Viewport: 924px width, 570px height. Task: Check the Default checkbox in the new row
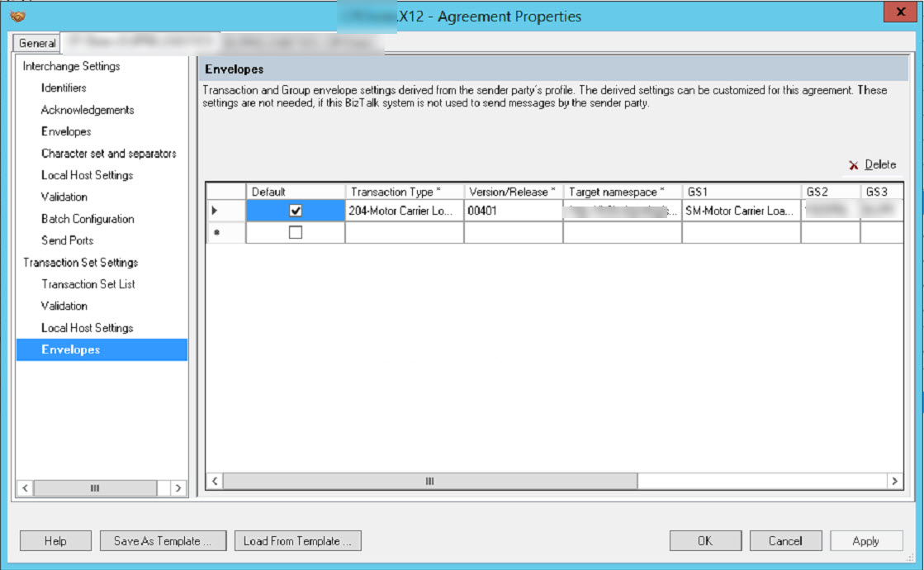click(x=296, y=232)
